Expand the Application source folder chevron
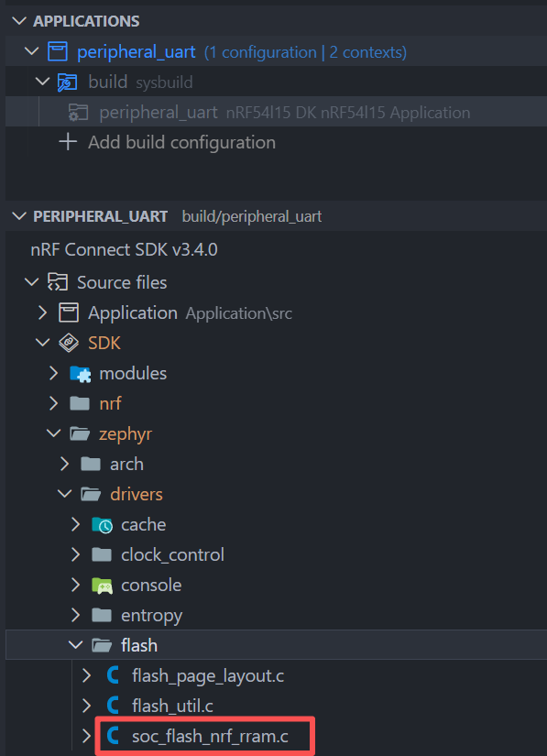 (x=42, y=312)
